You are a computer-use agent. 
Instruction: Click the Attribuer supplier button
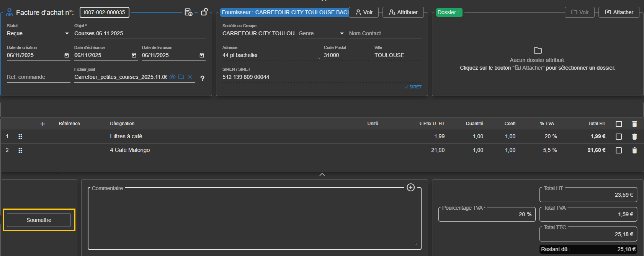[403, 12]
